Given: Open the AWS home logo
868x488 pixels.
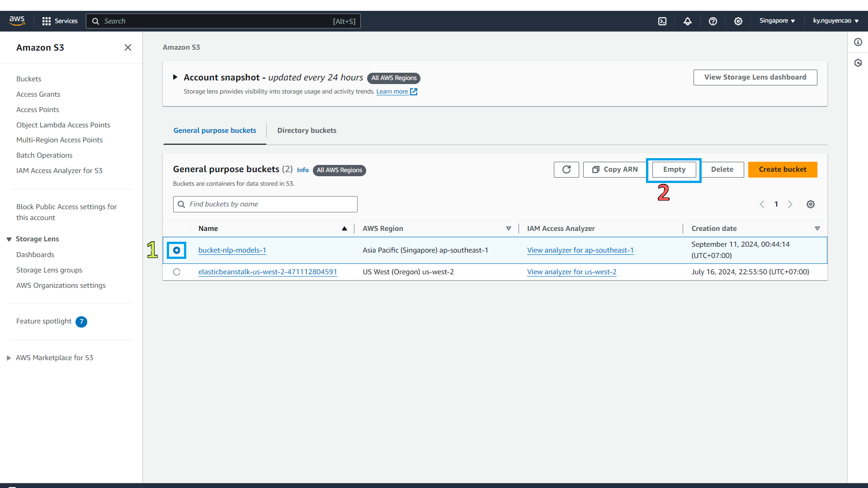Looking at the screenshot, I should click(17, 21).
